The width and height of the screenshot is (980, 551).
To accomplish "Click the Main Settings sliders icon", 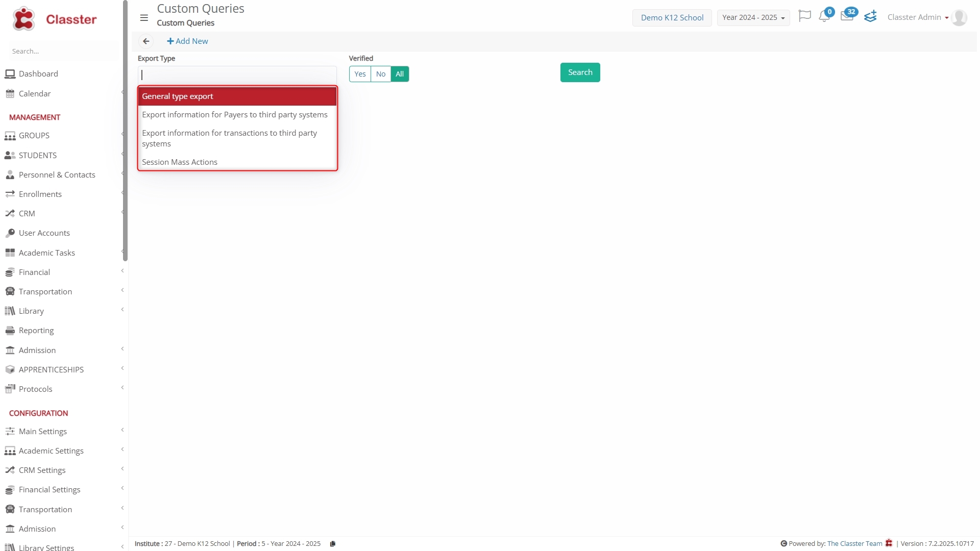I will coord(10,432).
